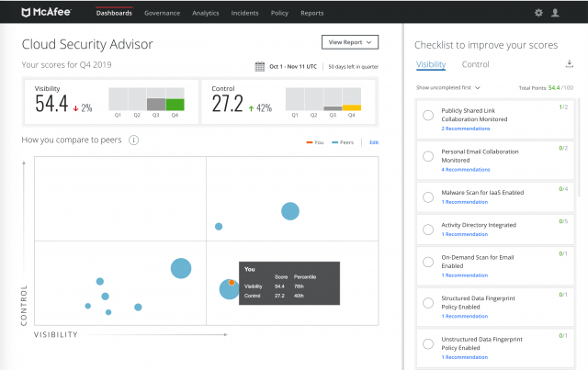Click gray Q3 bar in Control chart
The width and height of the screenshot is (588, 370).
pos(333,108)
